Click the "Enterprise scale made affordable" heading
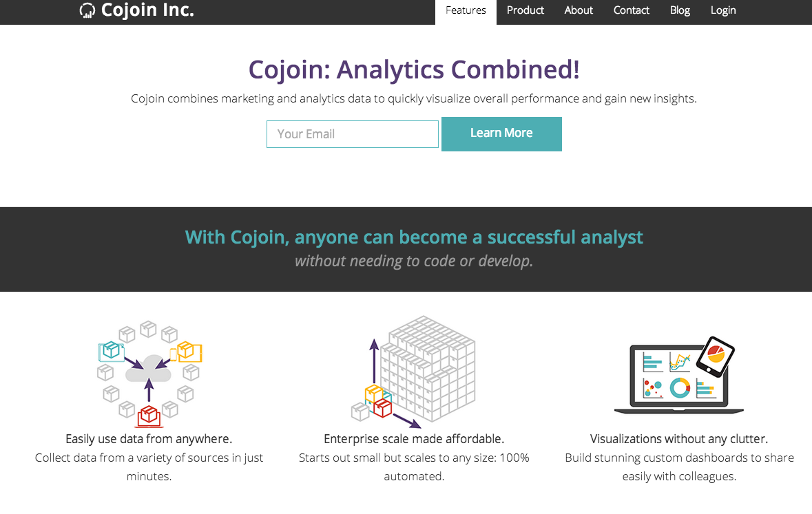 click(414, 439)
